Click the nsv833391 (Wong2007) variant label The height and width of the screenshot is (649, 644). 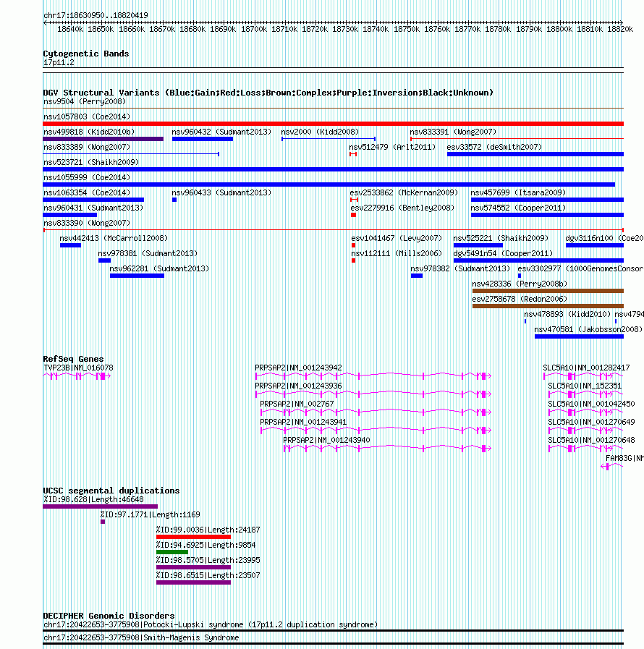[453, 132]
